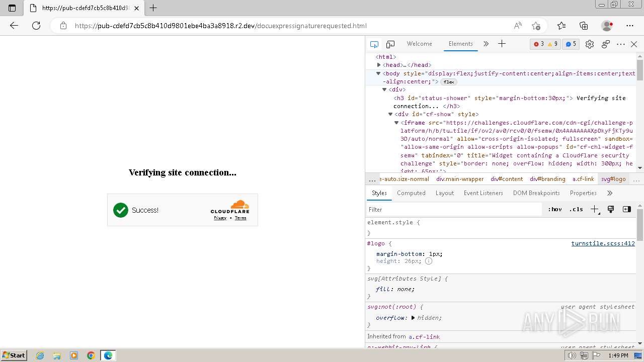Select div#content breadcrumb item
Screen dimensions: 644x362
[507, 179]
